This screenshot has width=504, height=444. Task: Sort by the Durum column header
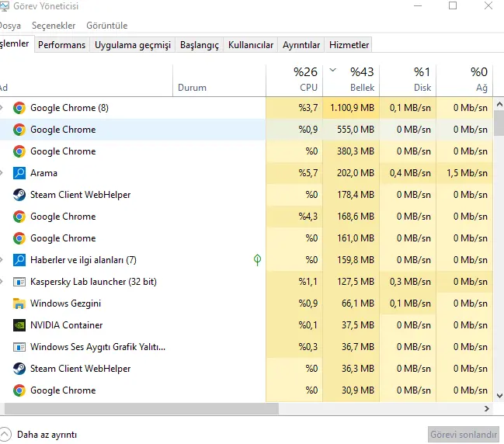point(220,79)
